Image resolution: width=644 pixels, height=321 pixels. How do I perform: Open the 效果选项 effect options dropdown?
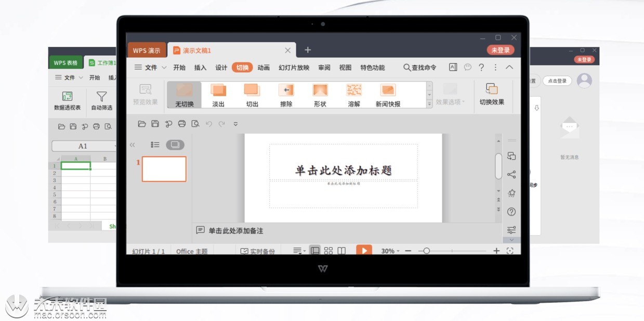click(x=450, y=95)
